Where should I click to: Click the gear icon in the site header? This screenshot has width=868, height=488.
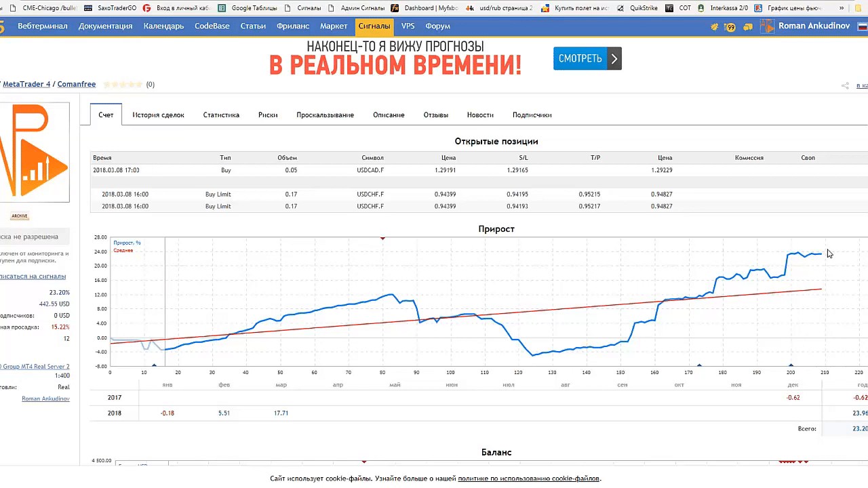pos(714,27)
